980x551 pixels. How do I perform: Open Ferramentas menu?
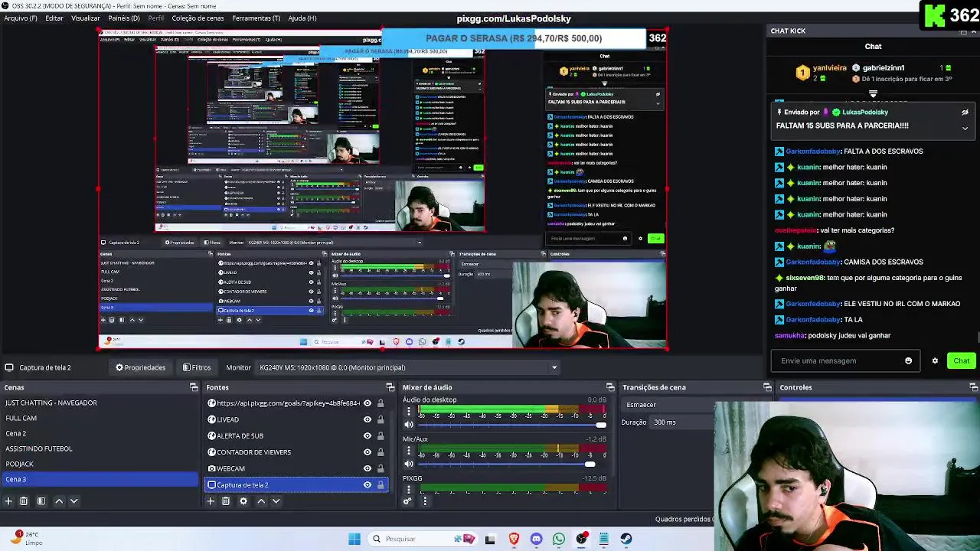[256, 18]
